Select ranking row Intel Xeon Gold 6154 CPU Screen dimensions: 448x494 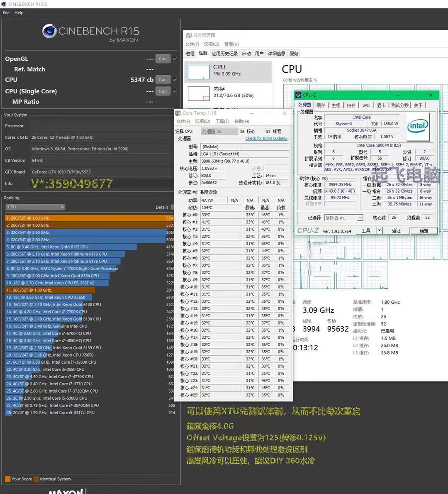pos(90,276)
